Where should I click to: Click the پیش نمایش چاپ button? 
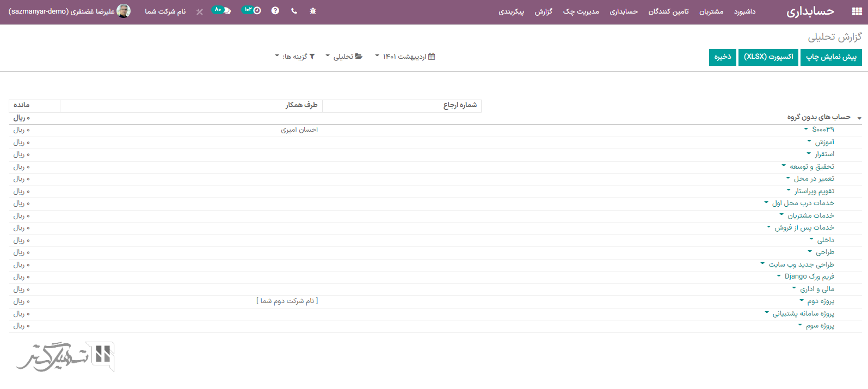(831, 57)
